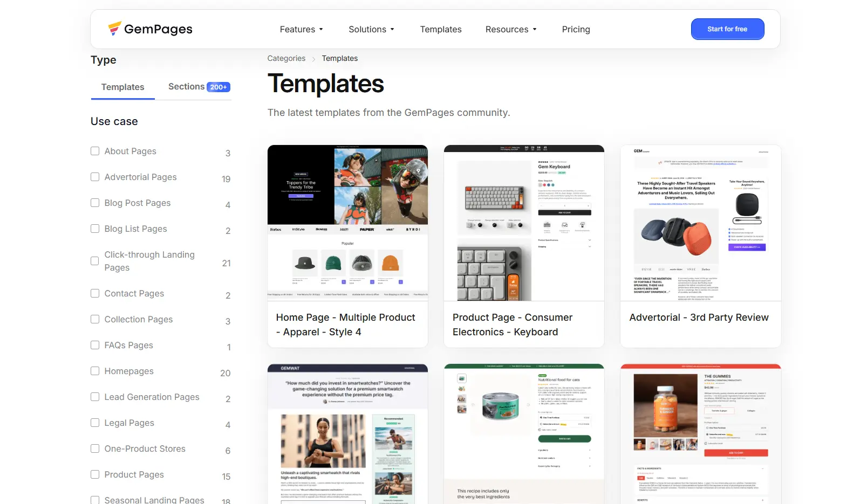
Task: Check the FAQs Pages checkbox
Action: pyautogui.click(x=95, y=345)
